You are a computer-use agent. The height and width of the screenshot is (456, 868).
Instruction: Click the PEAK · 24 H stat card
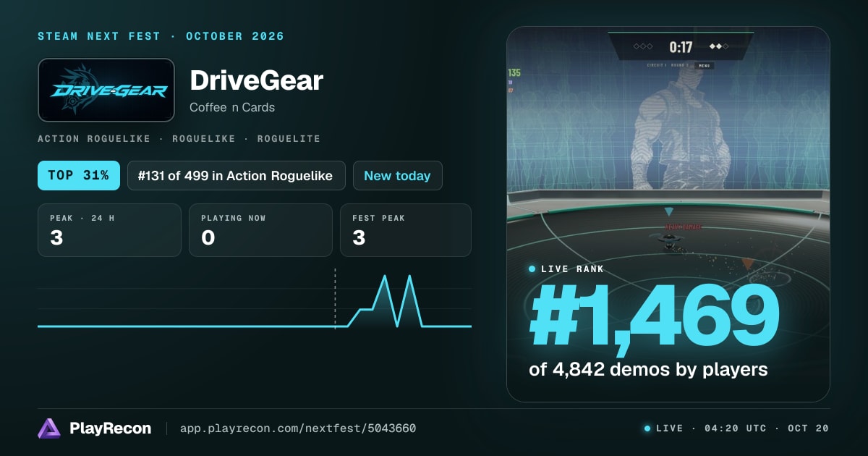click(109, 230)
